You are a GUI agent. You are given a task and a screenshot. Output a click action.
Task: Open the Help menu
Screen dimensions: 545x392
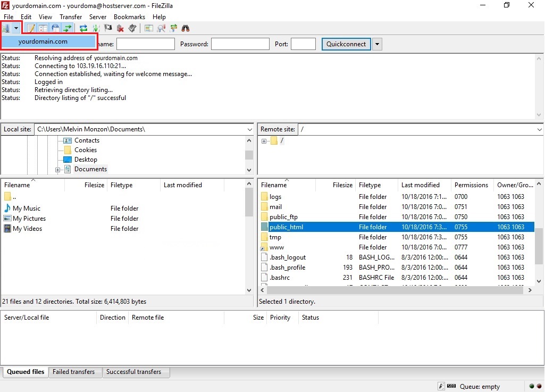159,16
